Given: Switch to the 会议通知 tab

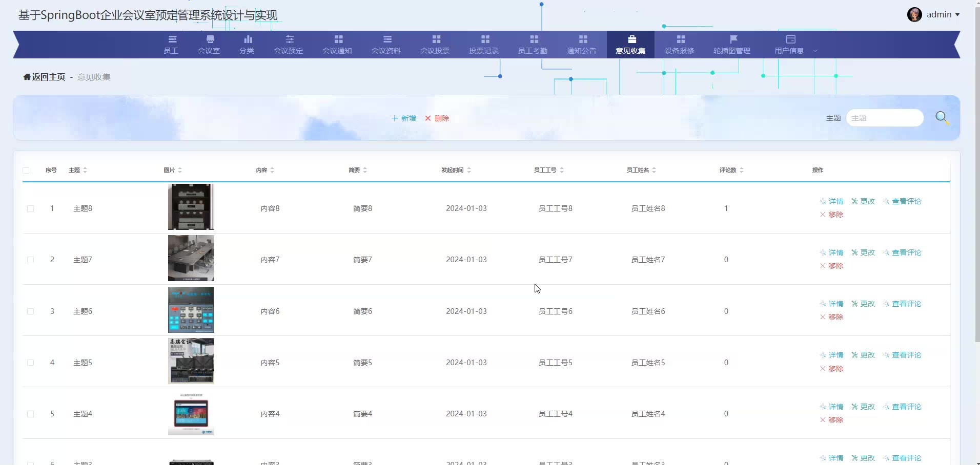Looking at the screenshot, I should pyautogui.click(x=337, y=45).
